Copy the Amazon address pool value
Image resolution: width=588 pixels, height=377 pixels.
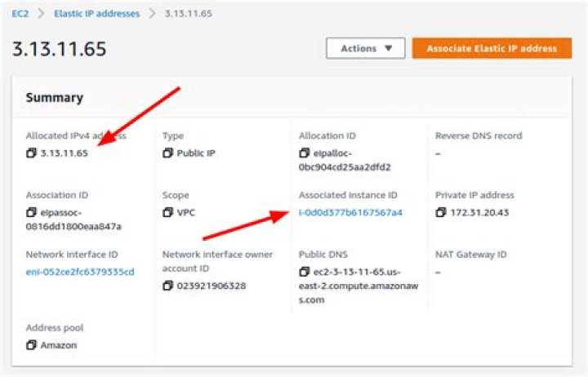click(32, 345)
